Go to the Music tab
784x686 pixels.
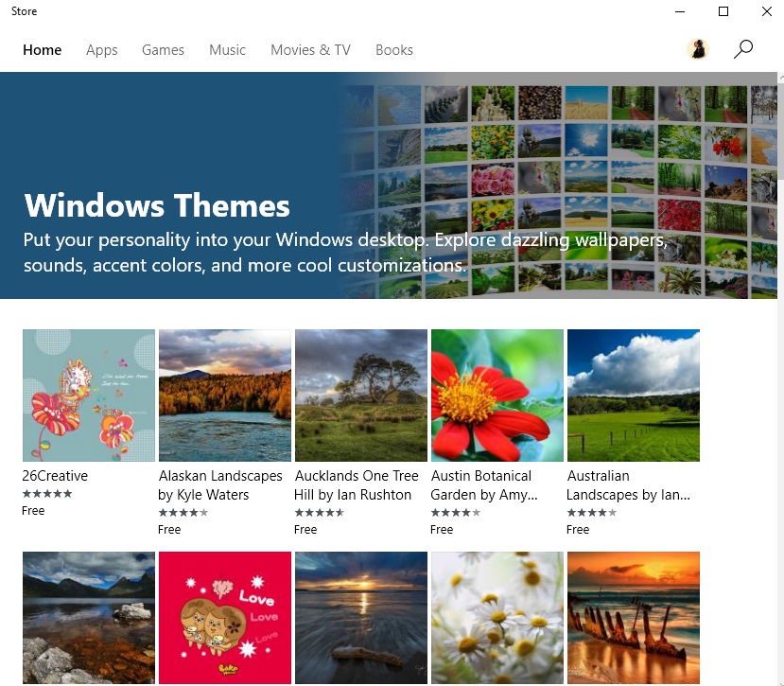[x=227, y=50]
